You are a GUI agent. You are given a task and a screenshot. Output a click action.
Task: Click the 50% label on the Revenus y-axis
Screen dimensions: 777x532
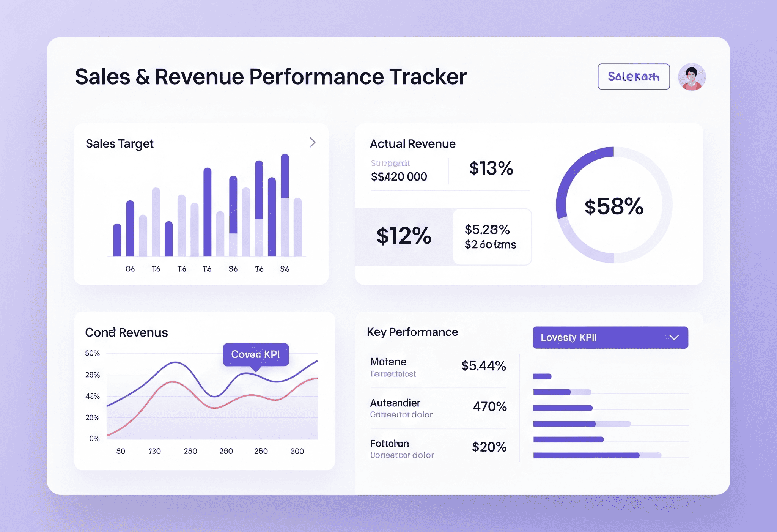92,353
